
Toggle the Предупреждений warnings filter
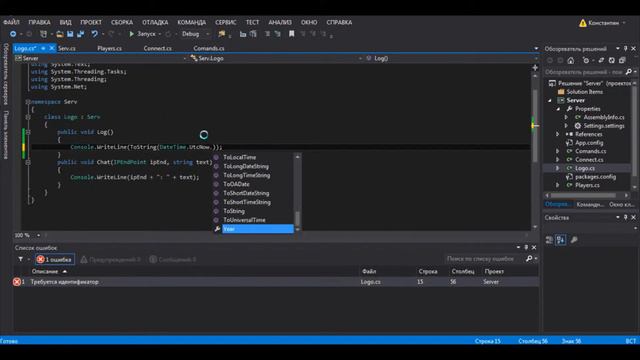(x=111, y=260)
